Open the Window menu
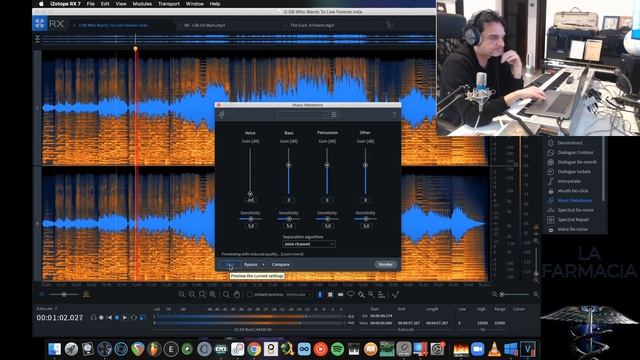Screen dimensions: 640x360 point(194,4)
